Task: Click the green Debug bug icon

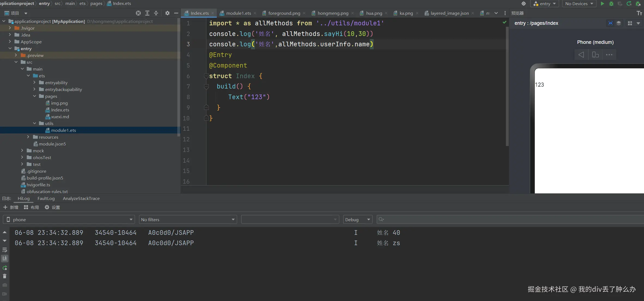Action: (x=611, y=4)
